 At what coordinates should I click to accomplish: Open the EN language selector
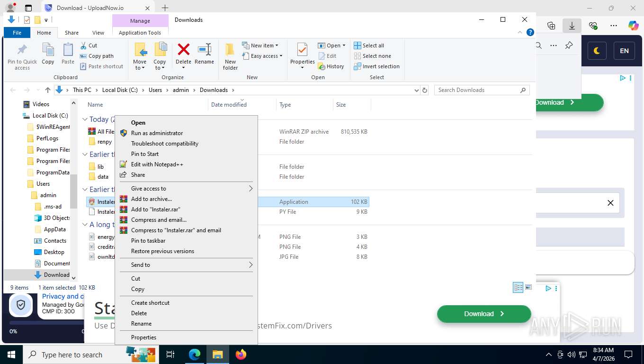(625, 51)
